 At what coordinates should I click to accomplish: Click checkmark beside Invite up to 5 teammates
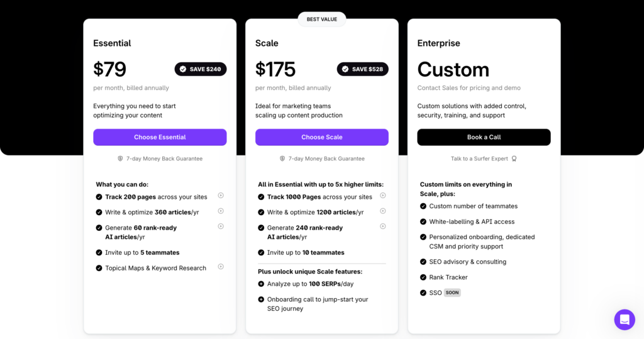(99, 253)
